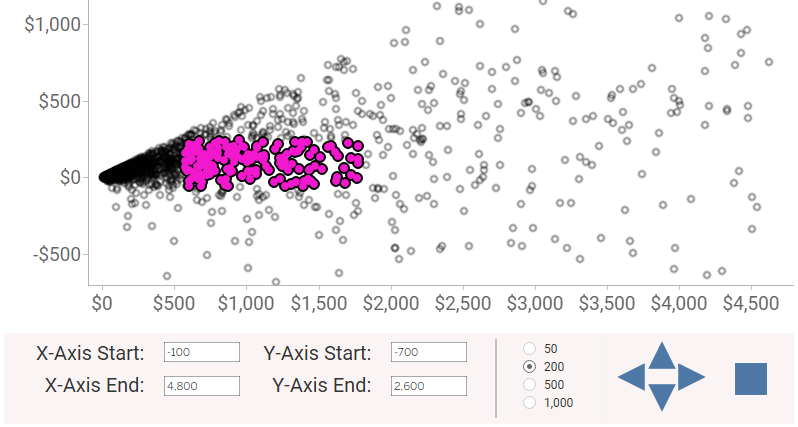This screenshot has height=427, width=798.
Task: Click the X-Axis Start input field
Action: [x=201, y=352]
